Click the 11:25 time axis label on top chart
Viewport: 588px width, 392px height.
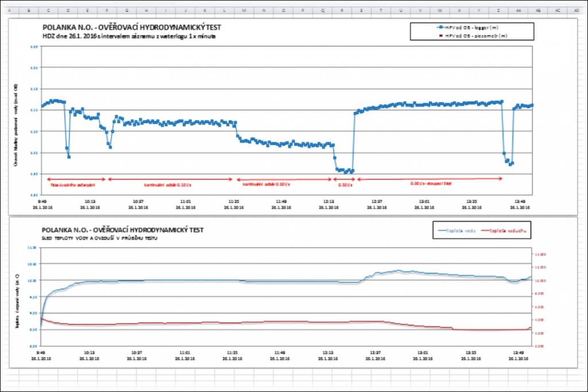234,204
